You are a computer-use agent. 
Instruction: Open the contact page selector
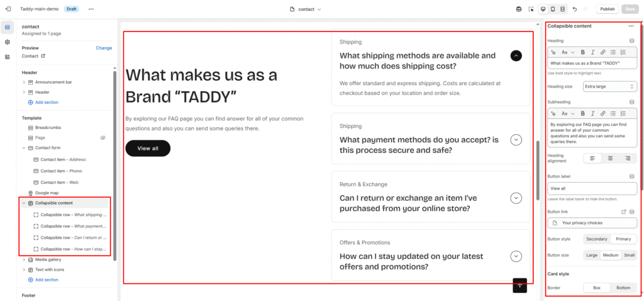click(306, 9)
